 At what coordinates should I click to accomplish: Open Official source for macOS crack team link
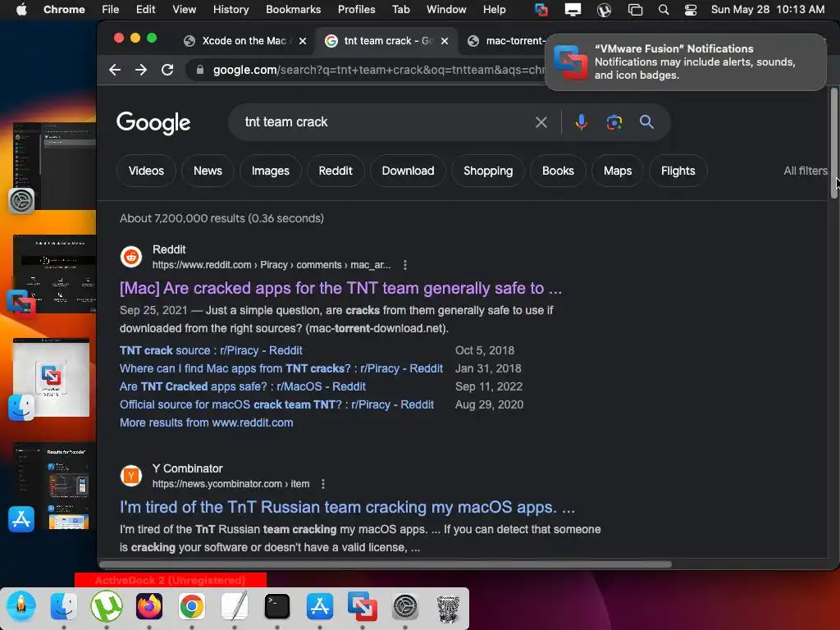(x=276, y=405)
